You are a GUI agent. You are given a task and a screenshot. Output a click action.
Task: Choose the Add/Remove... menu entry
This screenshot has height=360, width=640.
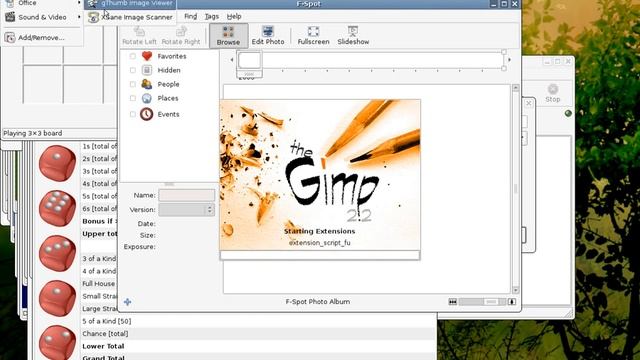click(x=41, y=38)
